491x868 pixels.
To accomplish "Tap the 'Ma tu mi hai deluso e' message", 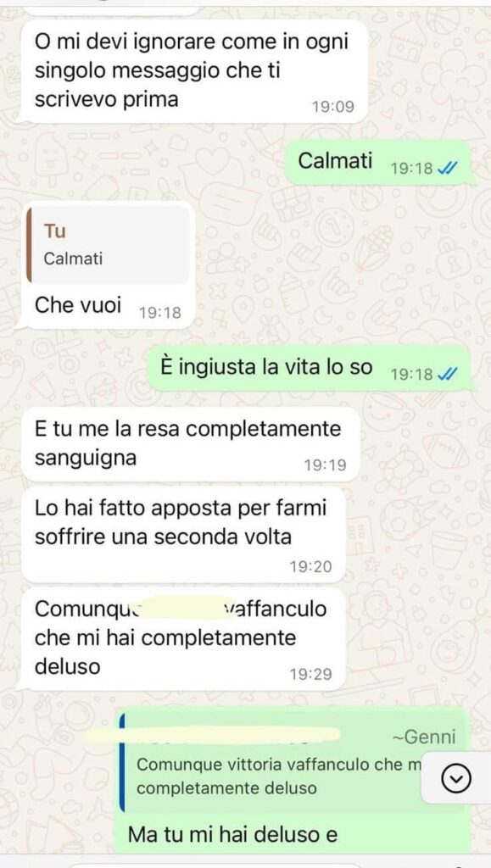I will pyautogui.click(x=232, y=835).
